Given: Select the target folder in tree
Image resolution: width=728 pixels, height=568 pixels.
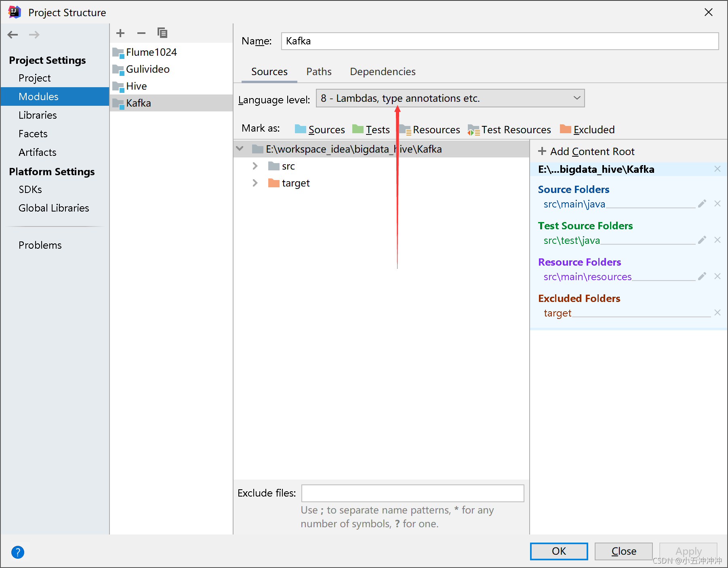Looking at the screenshot, I should [289, 183].
